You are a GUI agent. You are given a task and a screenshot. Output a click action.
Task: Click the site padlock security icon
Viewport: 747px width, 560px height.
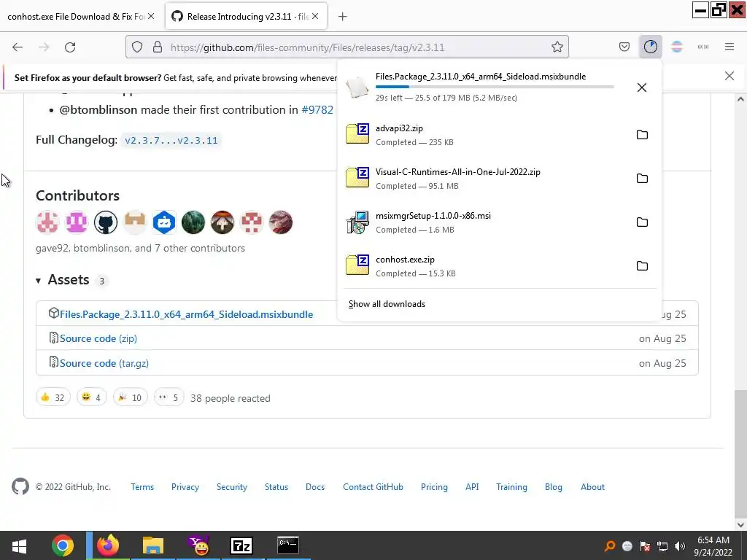pos(158,47)
